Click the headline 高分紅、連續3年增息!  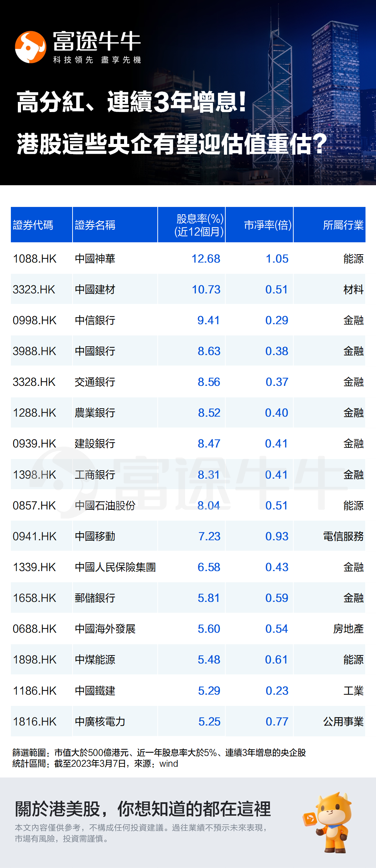pos(131,102)
